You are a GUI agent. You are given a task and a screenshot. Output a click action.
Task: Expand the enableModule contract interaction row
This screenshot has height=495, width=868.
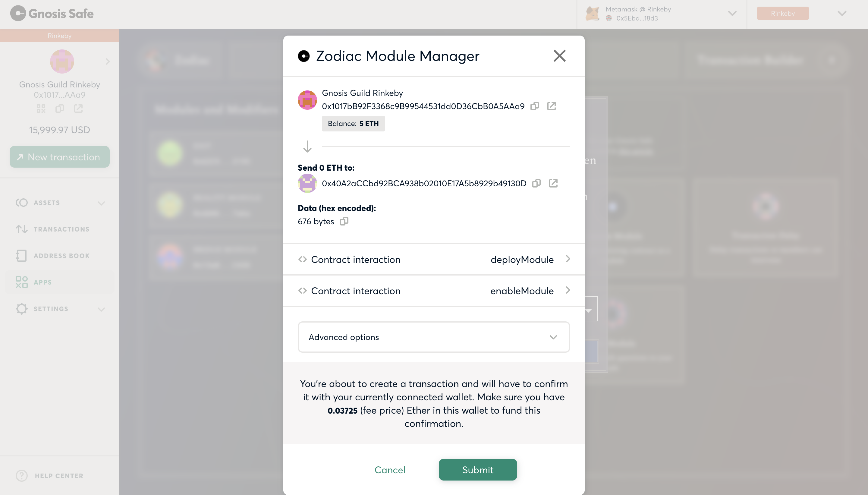click(x=568, y=290)
